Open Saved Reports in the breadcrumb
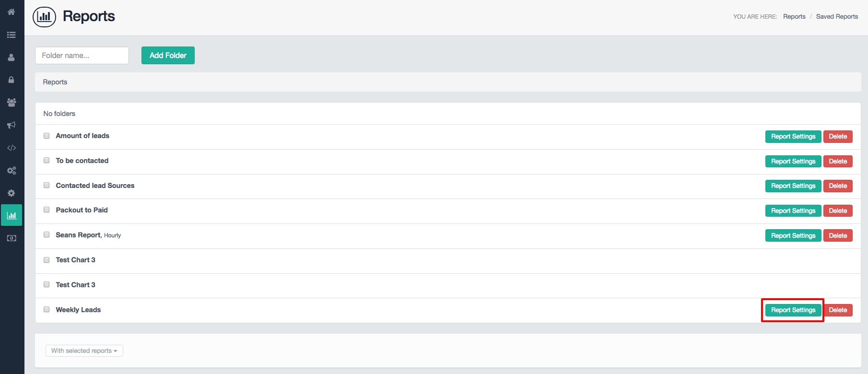The width and height of the screenshot is (868, 374). click(x=837, y=16)
